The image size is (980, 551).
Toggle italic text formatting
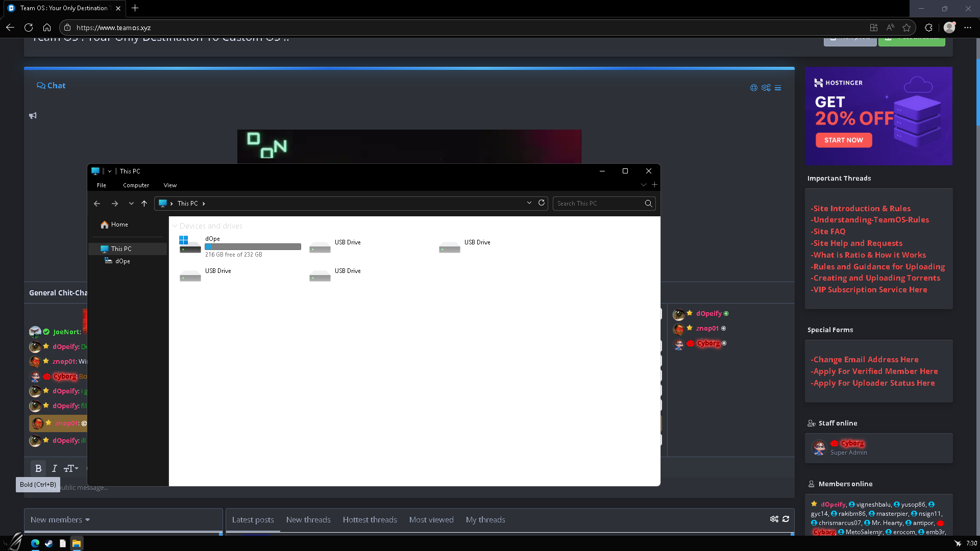pyautogui.click(x=55, y=468)
